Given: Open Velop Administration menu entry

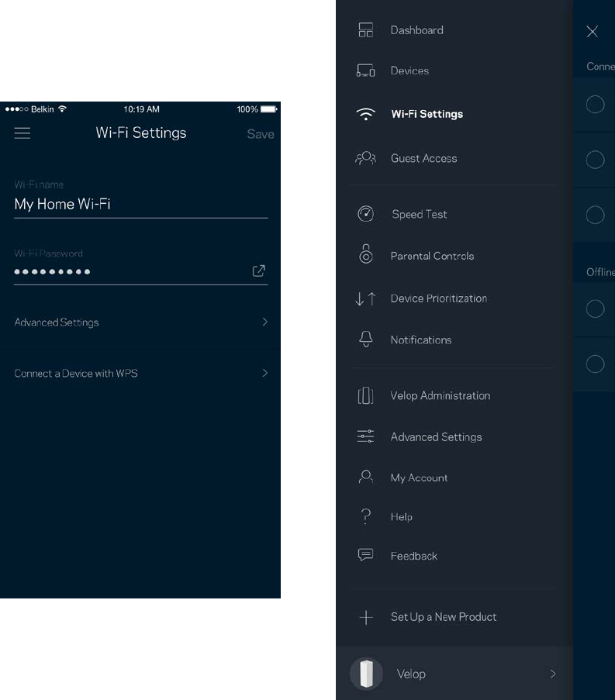Looking at the screenshot, I should click(440, 395).
